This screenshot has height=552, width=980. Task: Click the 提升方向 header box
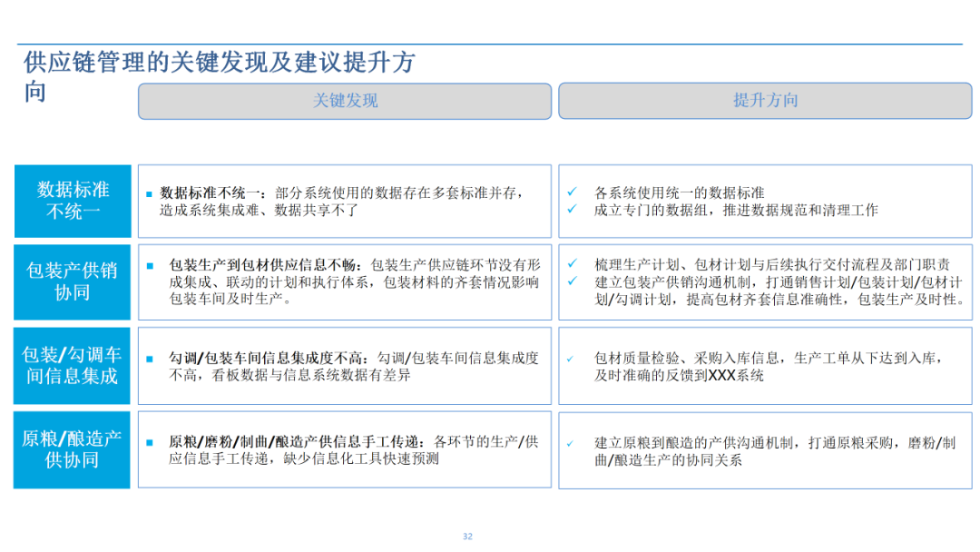tap(765, 100)
